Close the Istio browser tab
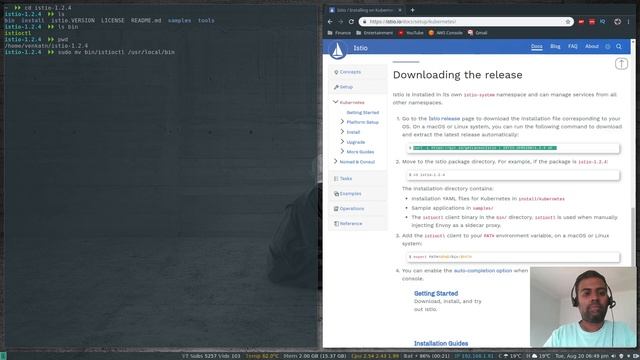Viewport: 640px width, 360px height. (x=400, y=10)
